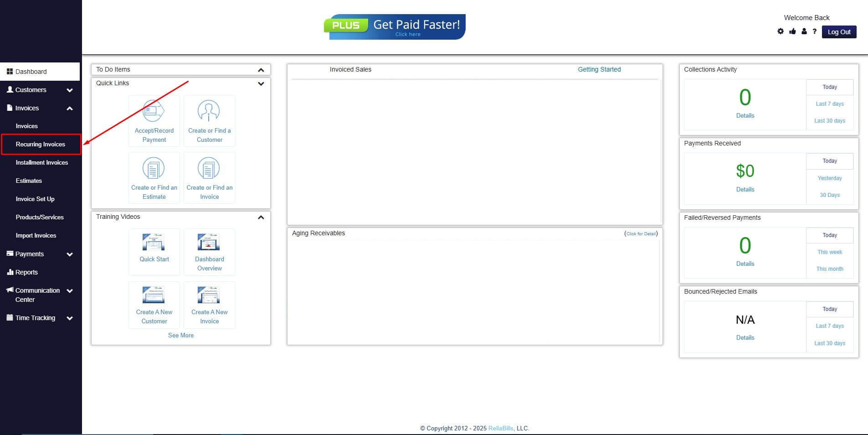Click the question mark help icon
Image resolution: width=868 pixels, height=435 pixels.
[x=814, y=31]
